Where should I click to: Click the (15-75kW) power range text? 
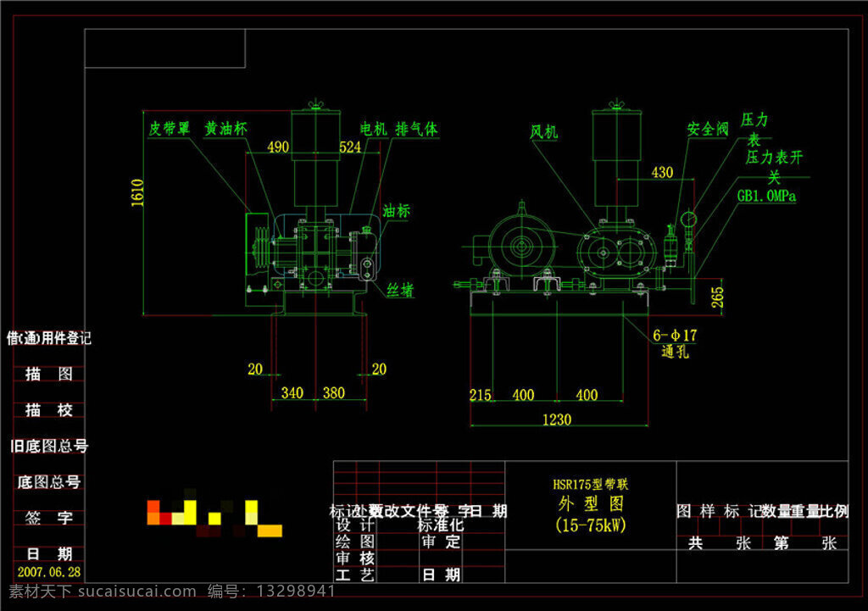591,525
